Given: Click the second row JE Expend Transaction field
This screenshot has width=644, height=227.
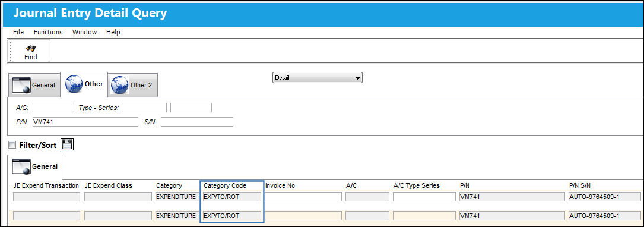Looking at the screenshot, I should (x=46, y=216).
